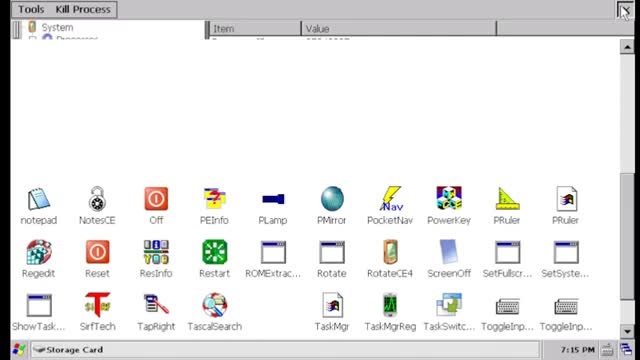Open the TaskSwitc... icon
The image size is (640, 360).
449,305
